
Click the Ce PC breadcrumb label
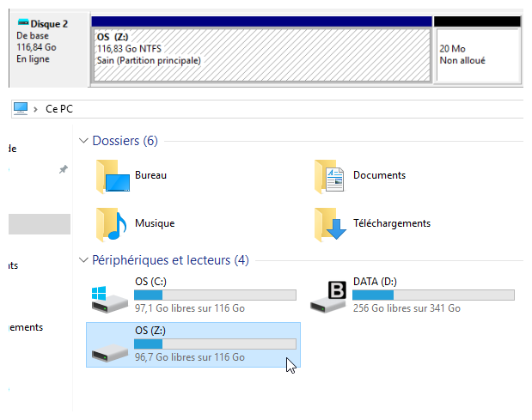pos(59,109)
